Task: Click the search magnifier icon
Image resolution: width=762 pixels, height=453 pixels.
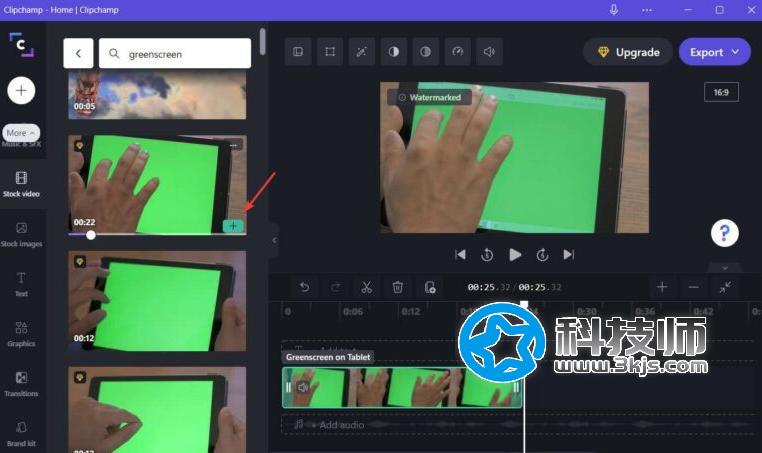Action: [x=114, y=53]
